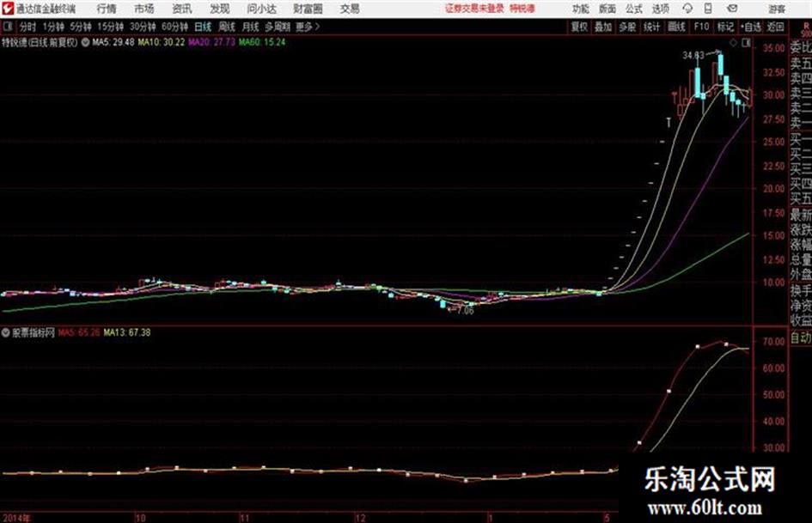Select the 月线 monthly period
The image size is (812, 523).
pos(251,27)
